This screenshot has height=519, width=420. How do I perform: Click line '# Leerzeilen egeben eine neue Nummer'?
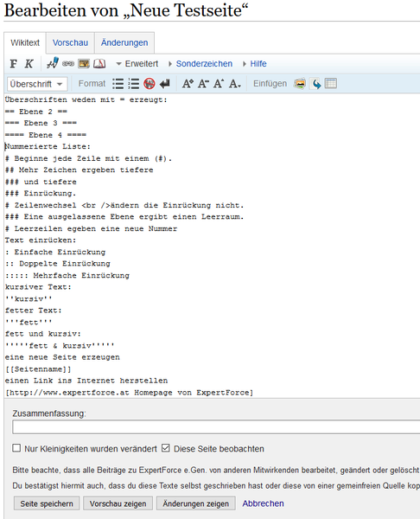91,228
